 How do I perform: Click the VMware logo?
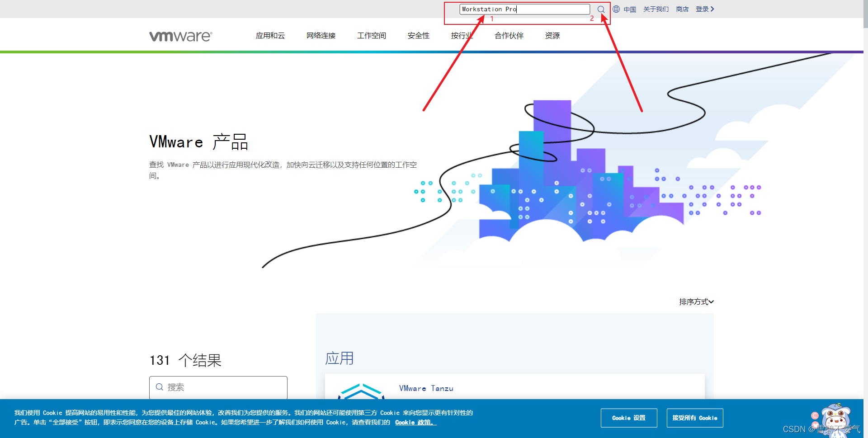tap(180, 36)
